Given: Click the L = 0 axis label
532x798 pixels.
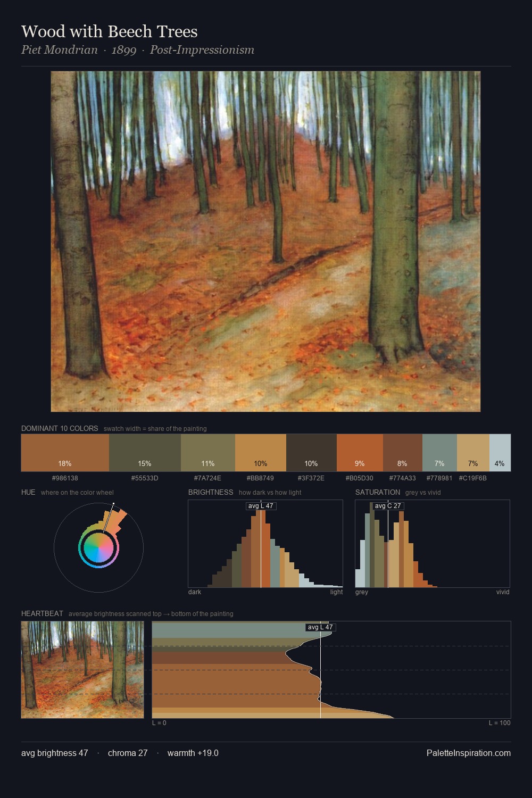Looking at the screenshot, I should click(159, 723).
